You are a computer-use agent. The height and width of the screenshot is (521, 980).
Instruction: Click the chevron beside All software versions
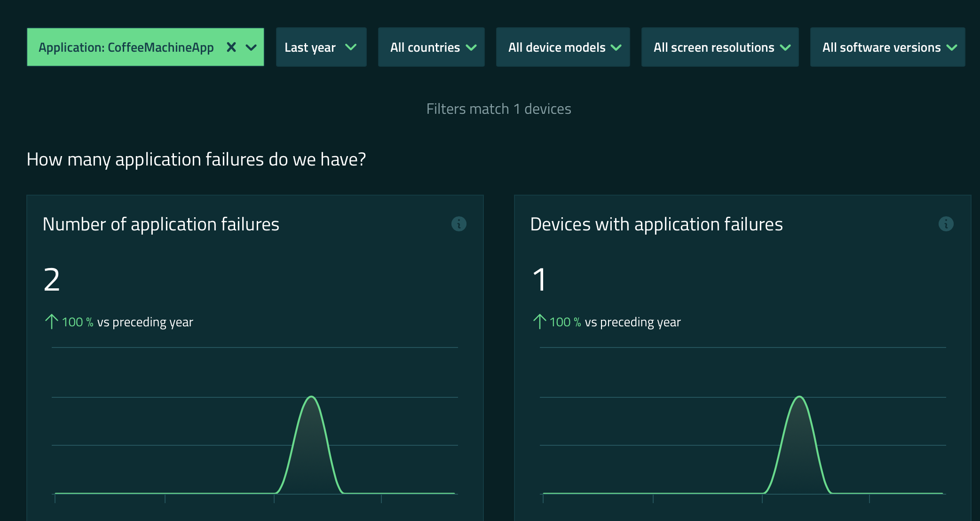pos(952,47)
